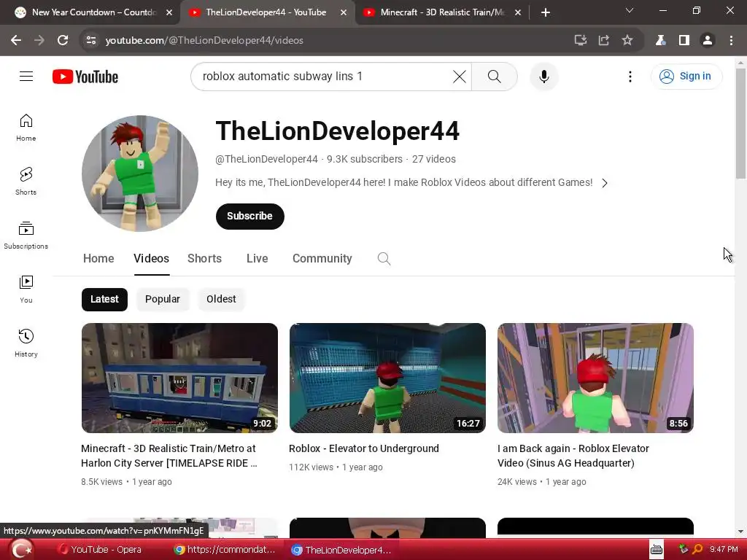Open Shorts in the left sidebar
747x560 pixels.
[26, 182]
